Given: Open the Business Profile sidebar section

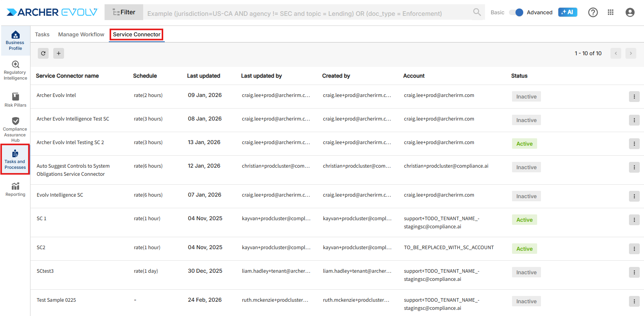Looking at the screenshot, I should [x=15, y=41].
